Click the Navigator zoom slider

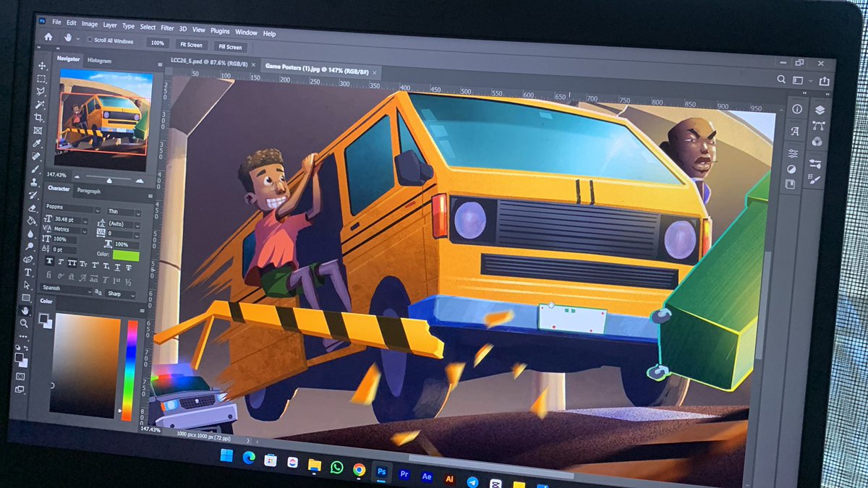pos(109,179)
